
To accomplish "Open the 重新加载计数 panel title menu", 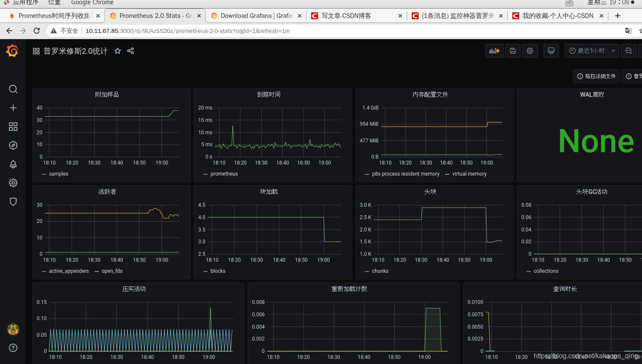I will (349, 289).
